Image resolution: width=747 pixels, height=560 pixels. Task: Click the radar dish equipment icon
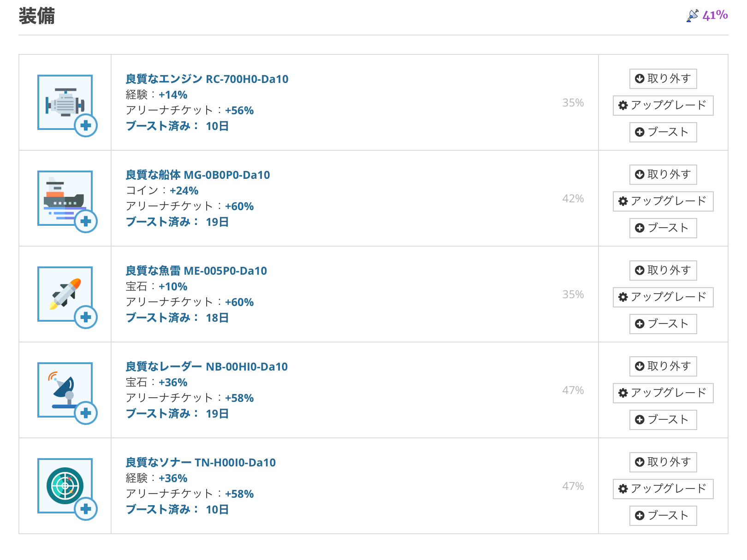65,390
